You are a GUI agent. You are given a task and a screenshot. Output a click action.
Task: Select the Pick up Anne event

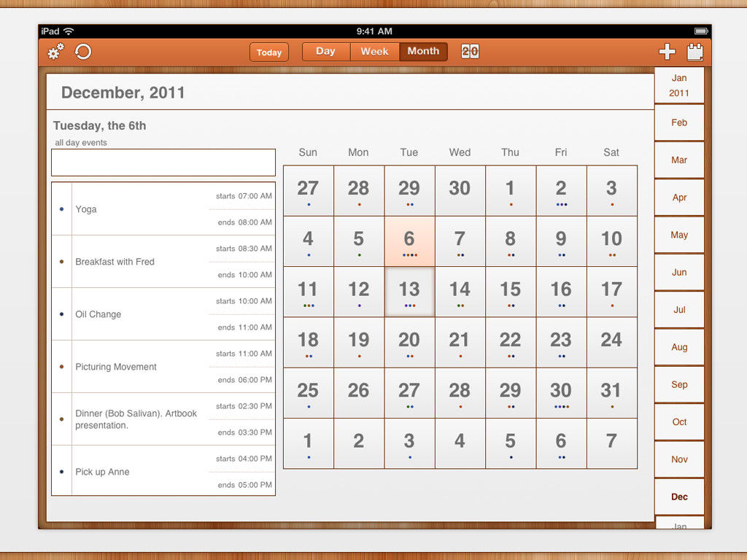[x=163, y=472]
